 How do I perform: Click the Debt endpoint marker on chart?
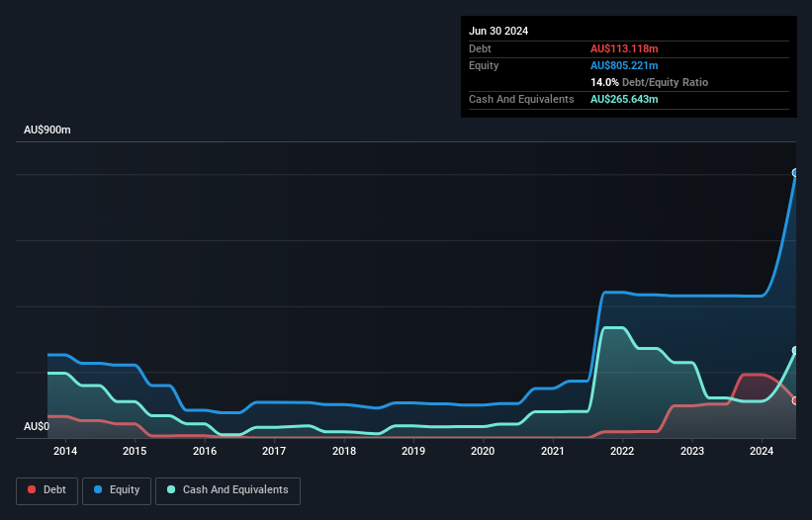click(795, 400)
